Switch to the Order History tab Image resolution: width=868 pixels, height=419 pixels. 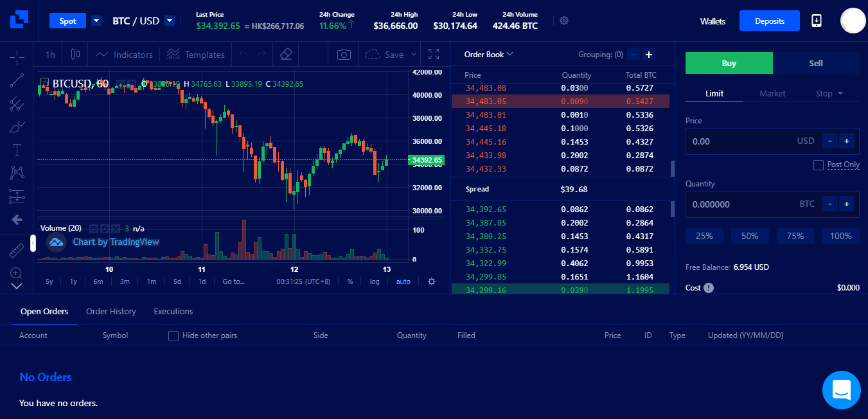111,312
